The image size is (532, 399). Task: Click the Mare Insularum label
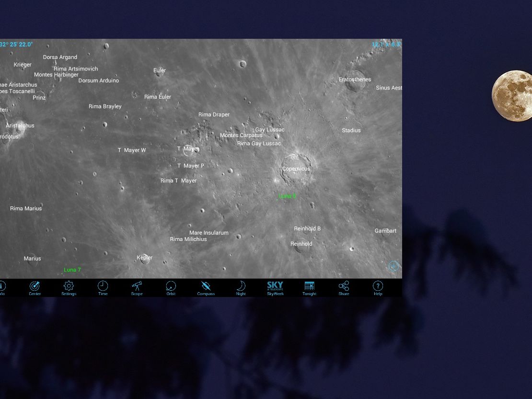click(x=209, y=233)
